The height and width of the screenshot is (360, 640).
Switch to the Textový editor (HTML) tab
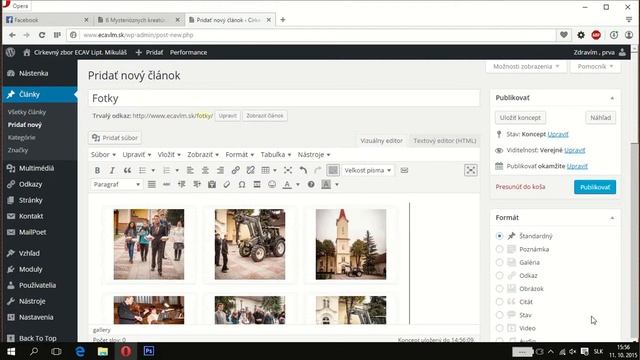444,140
